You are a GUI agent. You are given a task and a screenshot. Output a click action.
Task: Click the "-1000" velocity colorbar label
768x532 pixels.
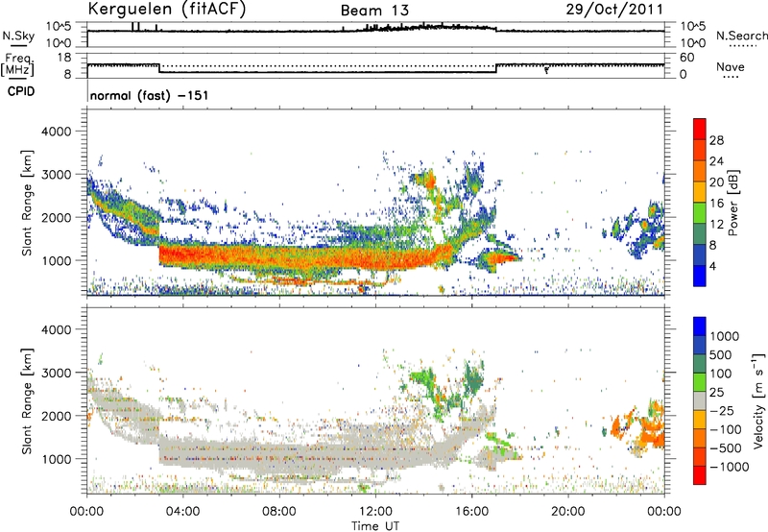click(729, 467)
